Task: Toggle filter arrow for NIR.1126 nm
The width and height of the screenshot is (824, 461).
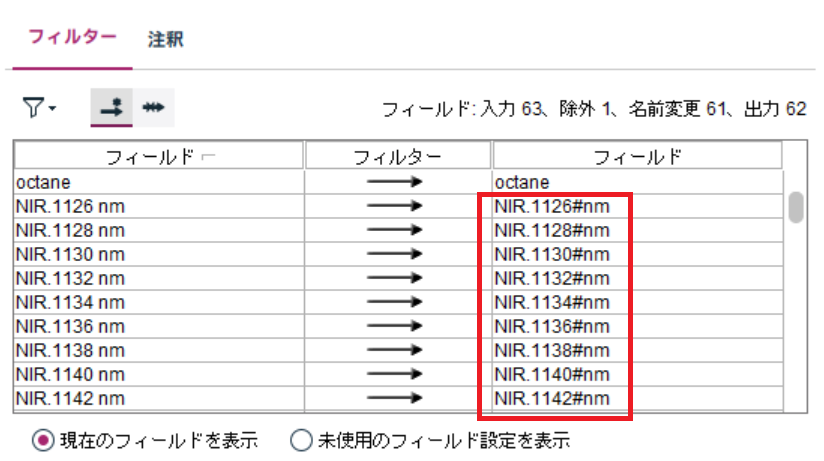Action: 395,206
